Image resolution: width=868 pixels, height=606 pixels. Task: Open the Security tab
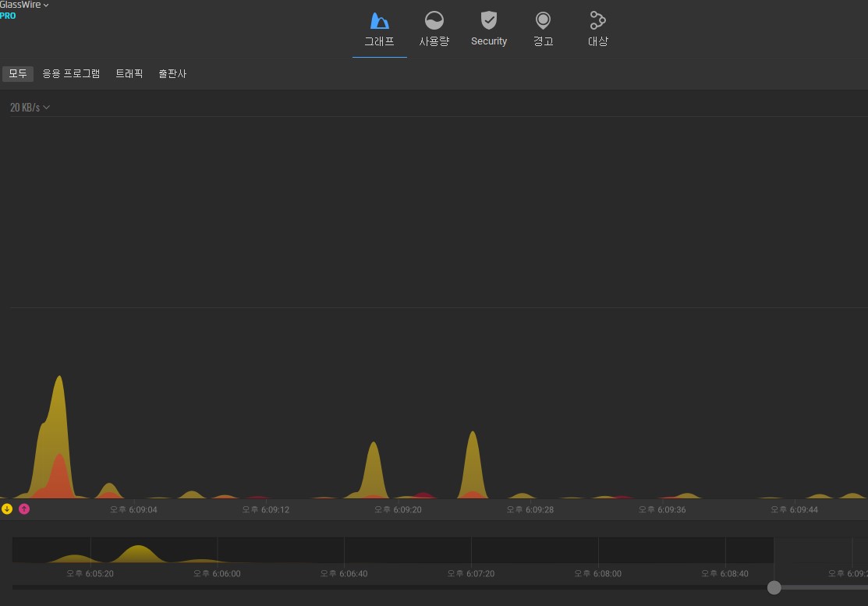coord(489,30)
